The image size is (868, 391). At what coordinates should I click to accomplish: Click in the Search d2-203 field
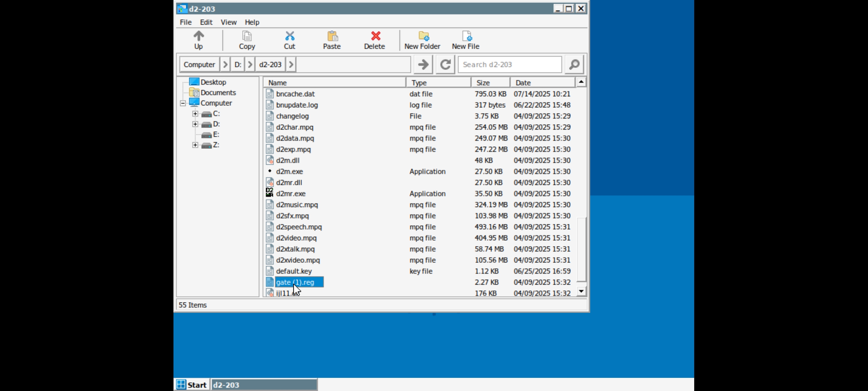click(x=510, y=64)
